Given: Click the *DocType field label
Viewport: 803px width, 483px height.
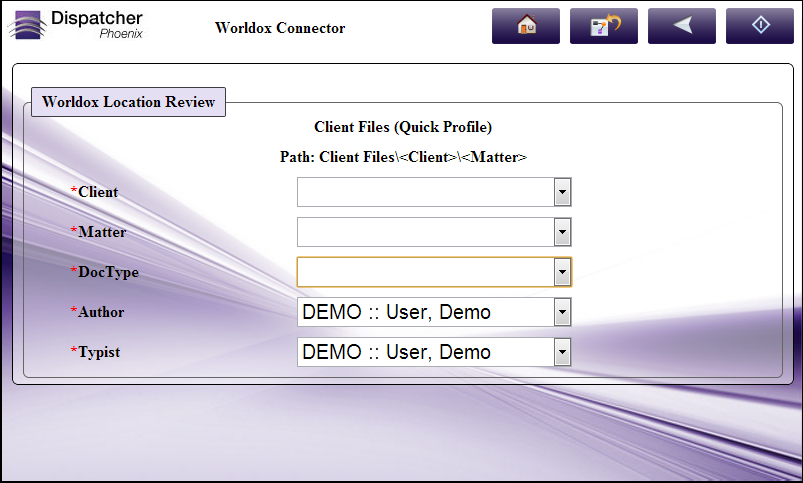Looking at the screenshot, I should pos(104,272).
